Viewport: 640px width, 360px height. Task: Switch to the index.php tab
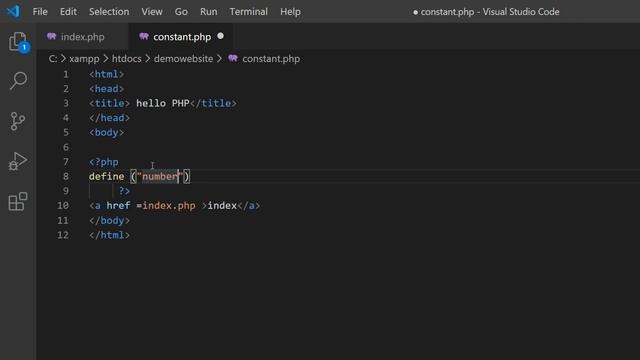click(82, 37)
